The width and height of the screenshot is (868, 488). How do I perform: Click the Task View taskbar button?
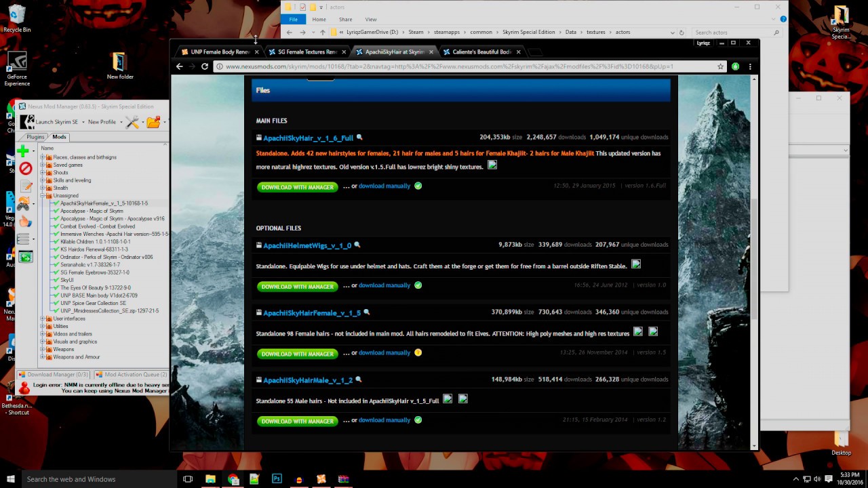[188, 479]
